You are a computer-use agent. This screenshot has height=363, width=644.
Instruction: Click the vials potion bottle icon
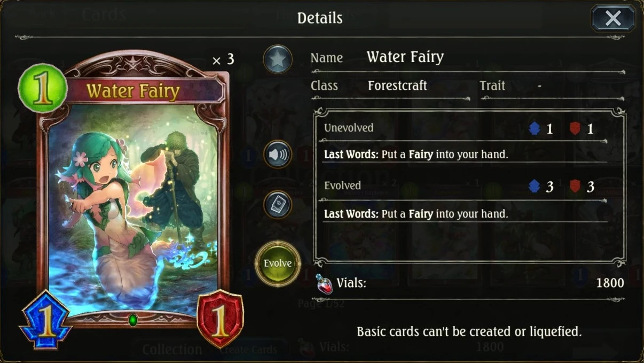324,284
